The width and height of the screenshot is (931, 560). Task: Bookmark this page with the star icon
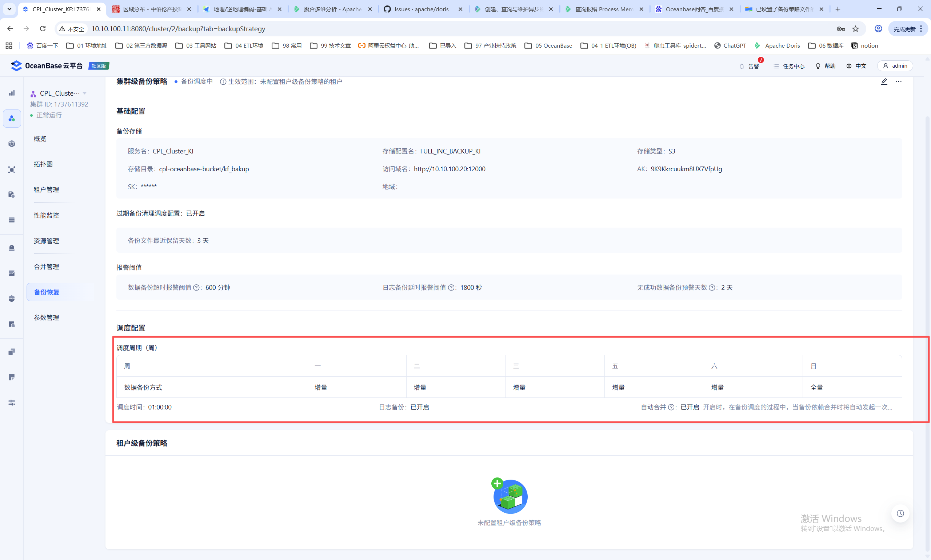[855, 29]
